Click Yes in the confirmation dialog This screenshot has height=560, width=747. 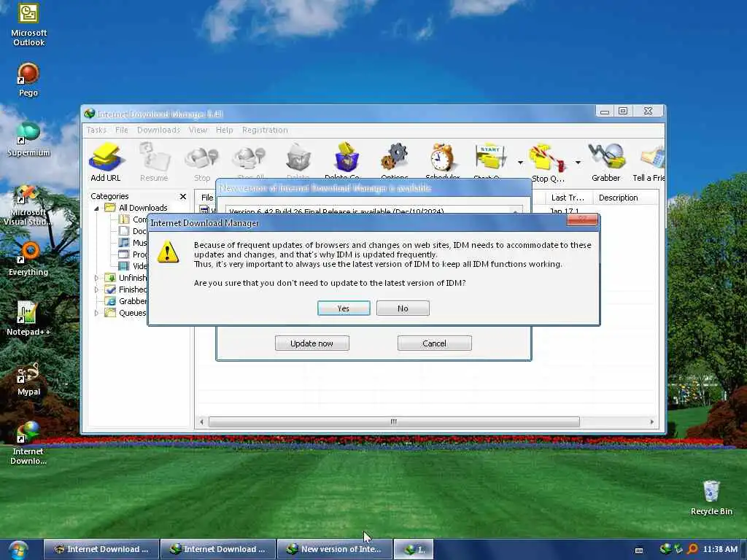pyautogui.click(x=344, y=308)
